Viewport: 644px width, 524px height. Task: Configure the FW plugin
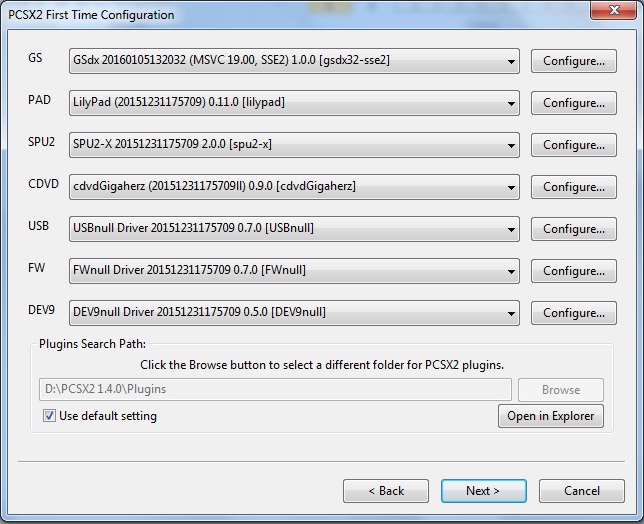tap(574, 271)
